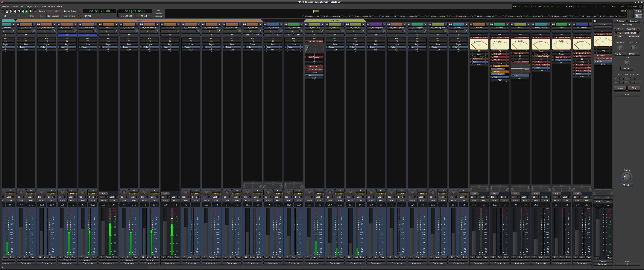Screen dimensions: 644x270
Task: Switch to the Editor window button
Action: pos(639,11)
